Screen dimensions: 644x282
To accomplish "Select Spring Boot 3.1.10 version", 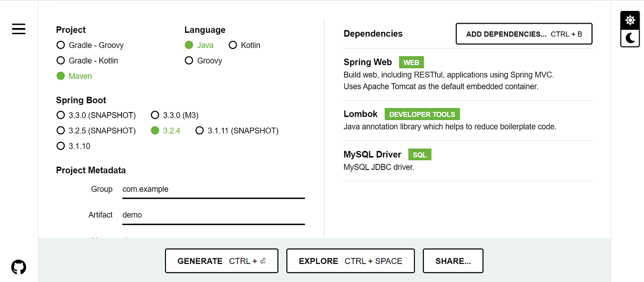I will (x=61, y=146).
